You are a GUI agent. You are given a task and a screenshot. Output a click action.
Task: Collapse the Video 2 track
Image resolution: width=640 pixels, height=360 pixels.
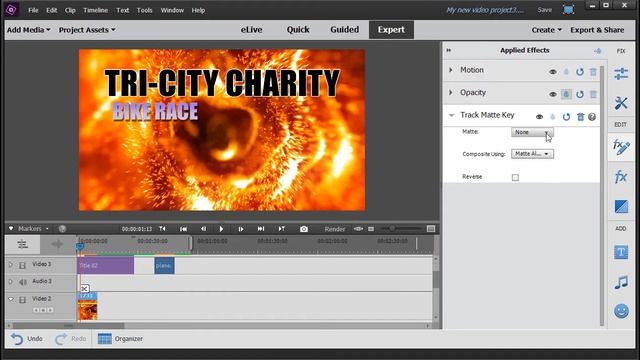(x=11, y=299)
